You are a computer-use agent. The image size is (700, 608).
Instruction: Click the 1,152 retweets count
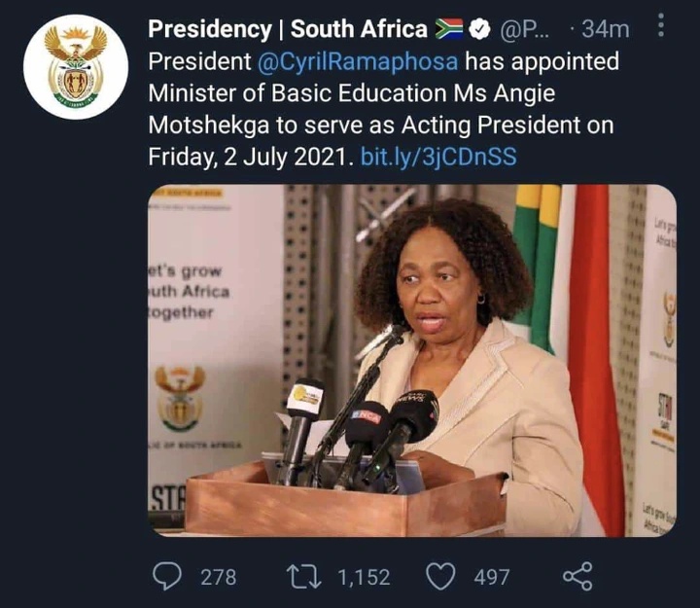click(363, 577)
